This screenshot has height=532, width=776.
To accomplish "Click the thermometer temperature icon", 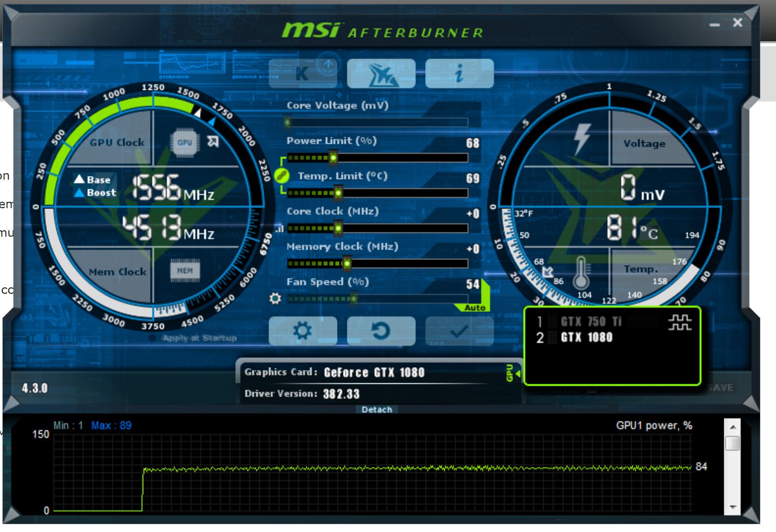I will click(x=581, y=272).
